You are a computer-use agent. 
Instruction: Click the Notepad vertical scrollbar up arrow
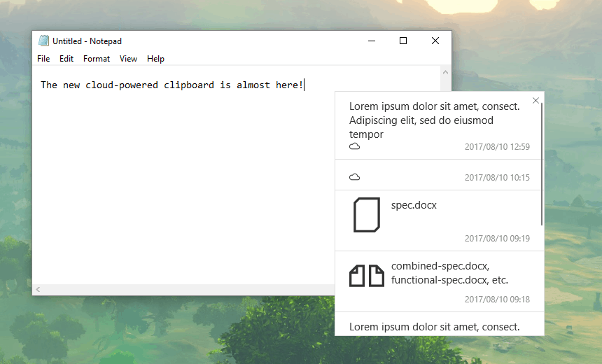445,72
